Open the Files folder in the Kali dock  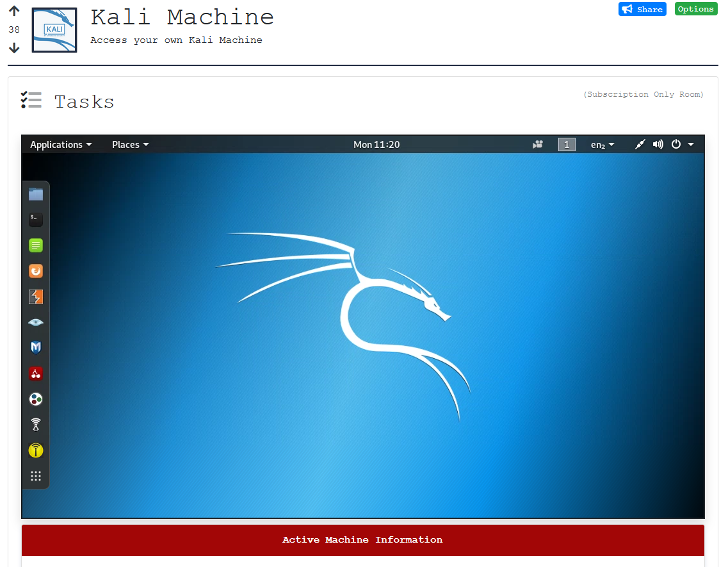tap(36, 193)
